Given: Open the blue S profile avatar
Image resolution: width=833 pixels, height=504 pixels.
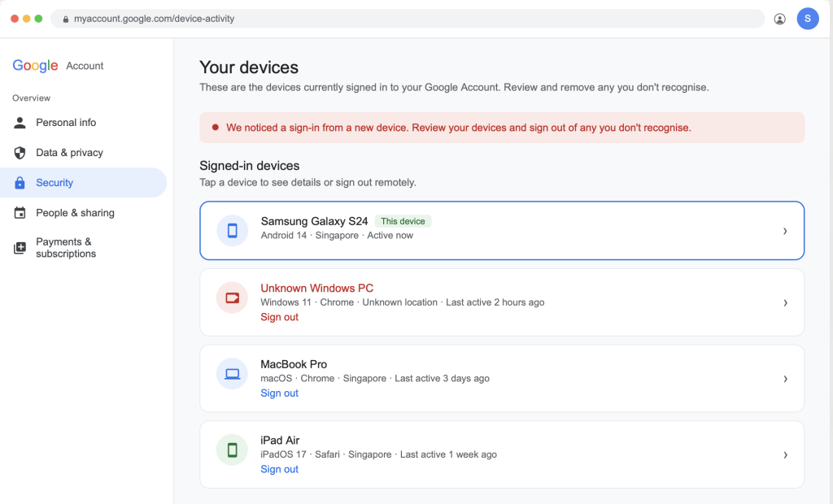Looking at the screenshot, I should (808, 19).
